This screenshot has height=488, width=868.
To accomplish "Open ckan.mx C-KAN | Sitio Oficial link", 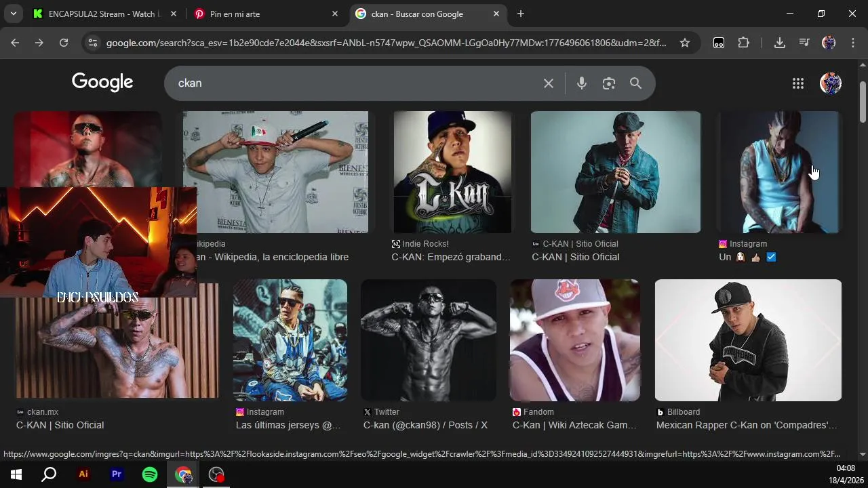I will (60, 425).
